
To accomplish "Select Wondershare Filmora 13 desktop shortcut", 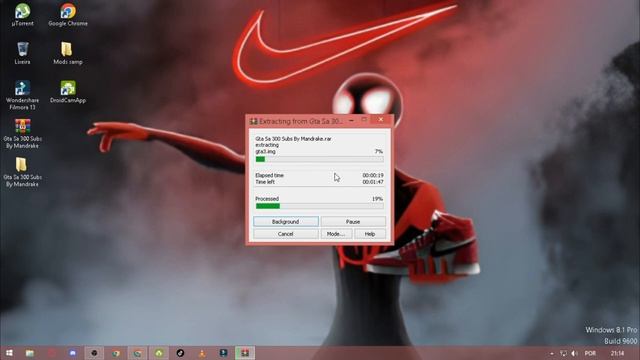I will (x=22, y=95).
